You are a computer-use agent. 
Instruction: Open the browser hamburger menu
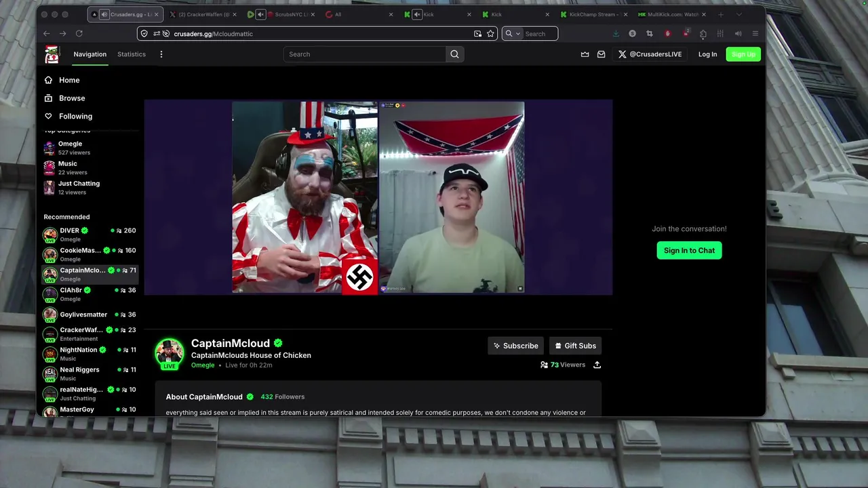(755, 33)
